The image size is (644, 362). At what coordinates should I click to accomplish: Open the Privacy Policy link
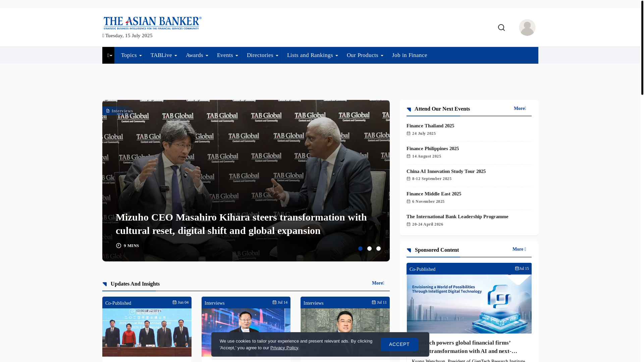284,348
